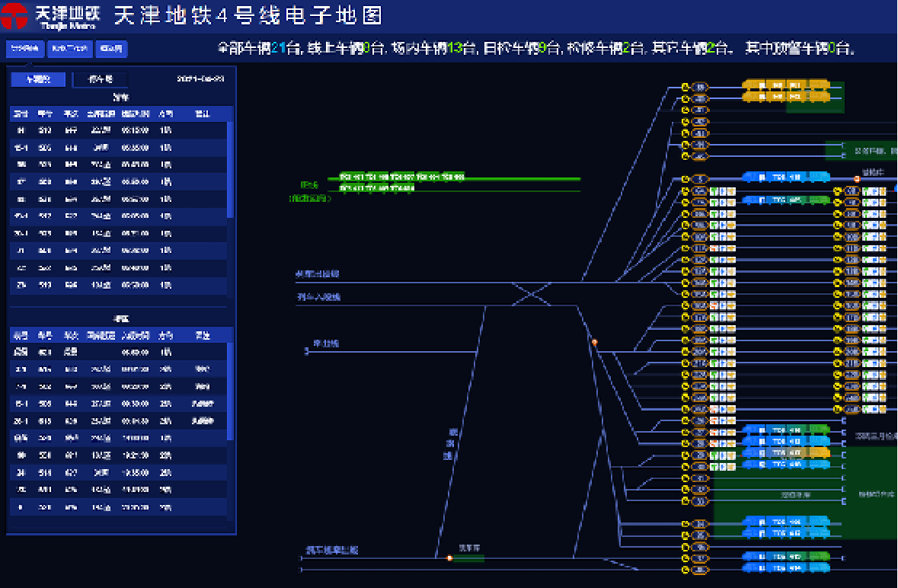Open the 2021 date picker in the panel
Viewport: 898px width, 588px height.
pyautogui.click(x=200, y=79)
